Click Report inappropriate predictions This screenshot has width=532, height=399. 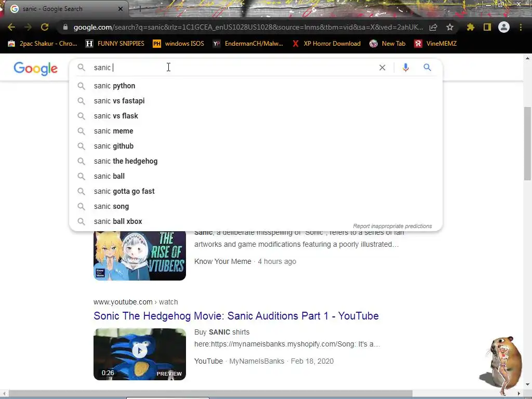392,226
